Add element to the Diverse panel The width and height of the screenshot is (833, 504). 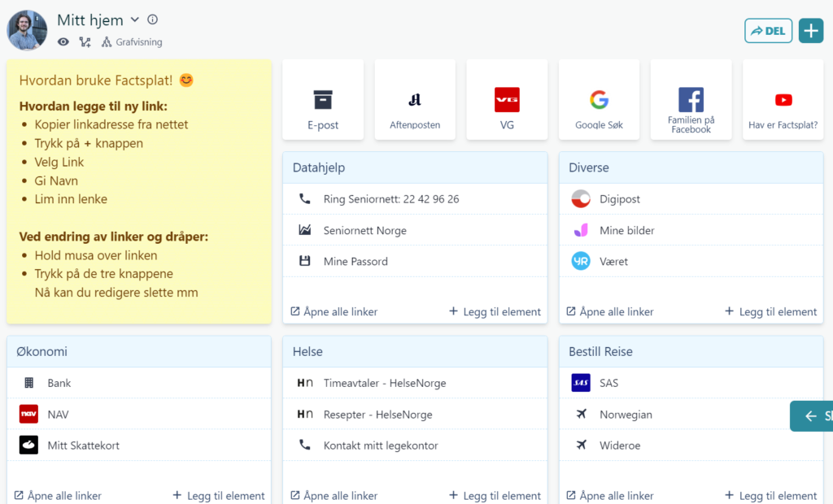pos(770,311)
